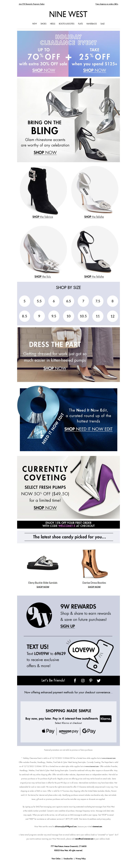
Task: Select size 6.5 circle
Action: [68, 301]
